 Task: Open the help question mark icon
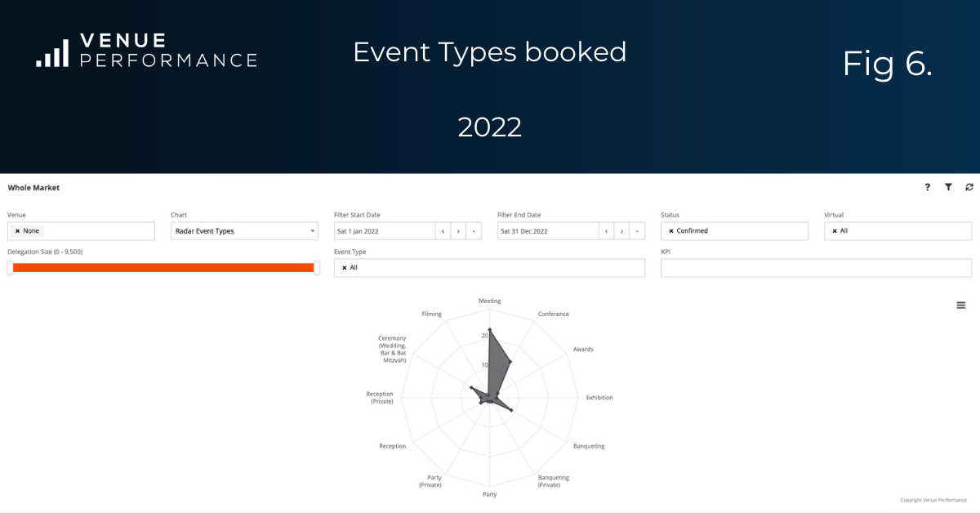pos(927,187)
